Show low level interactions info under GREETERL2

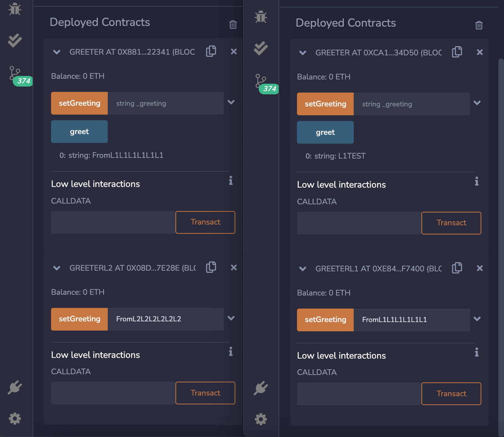231,352
